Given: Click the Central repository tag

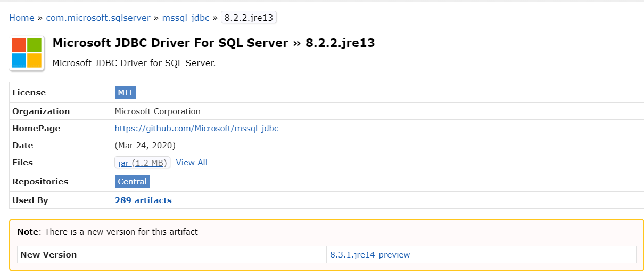Looking at the screenshot, I should 133,182.
